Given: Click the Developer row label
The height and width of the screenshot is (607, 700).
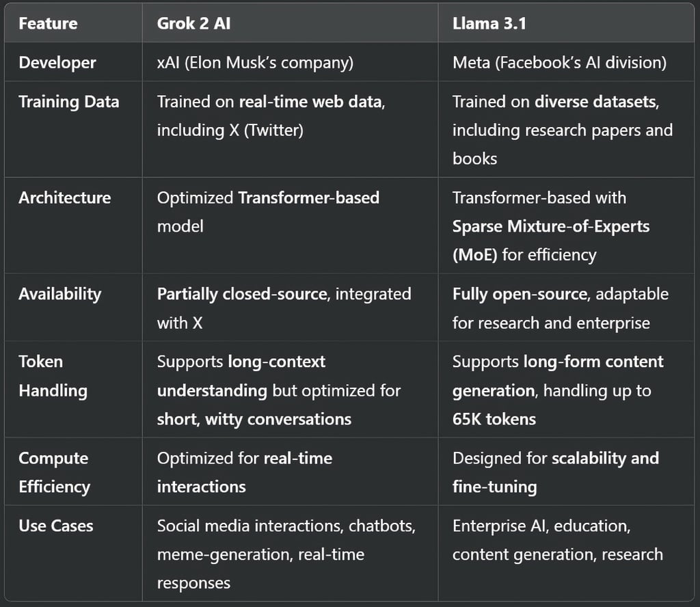Looking at the screenshot, I should [x=57, y=62].
